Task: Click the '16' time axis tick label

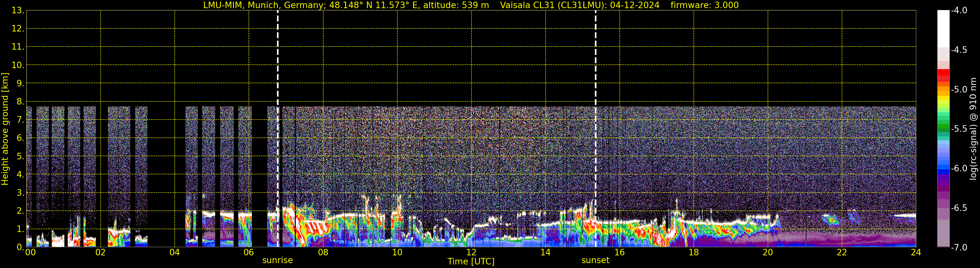Action: click(x=620, y=253)
